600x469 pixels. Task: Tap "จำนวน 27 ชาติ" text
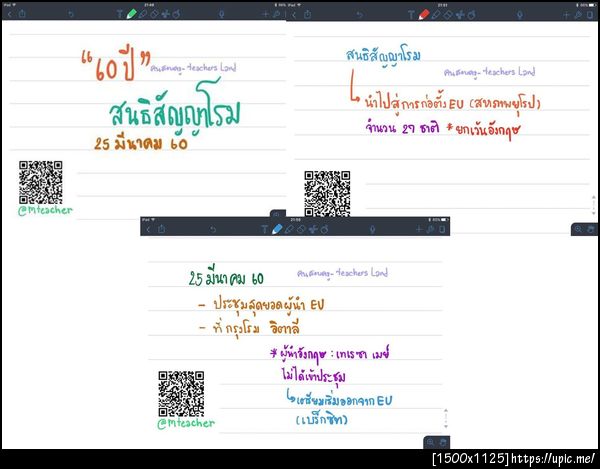click(403, 128)
